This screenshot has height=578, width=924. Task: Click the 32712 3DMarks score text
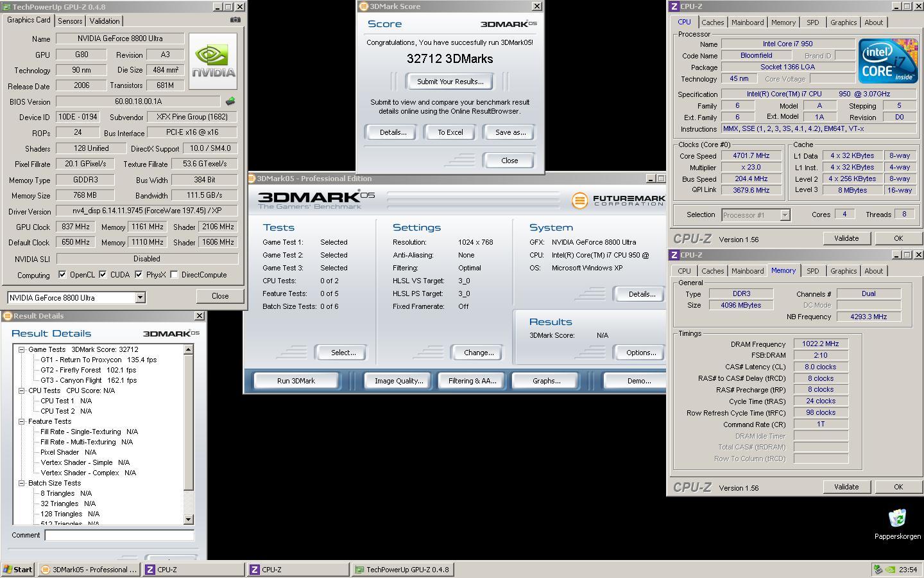pyautogui.click(x=450, y=58)
